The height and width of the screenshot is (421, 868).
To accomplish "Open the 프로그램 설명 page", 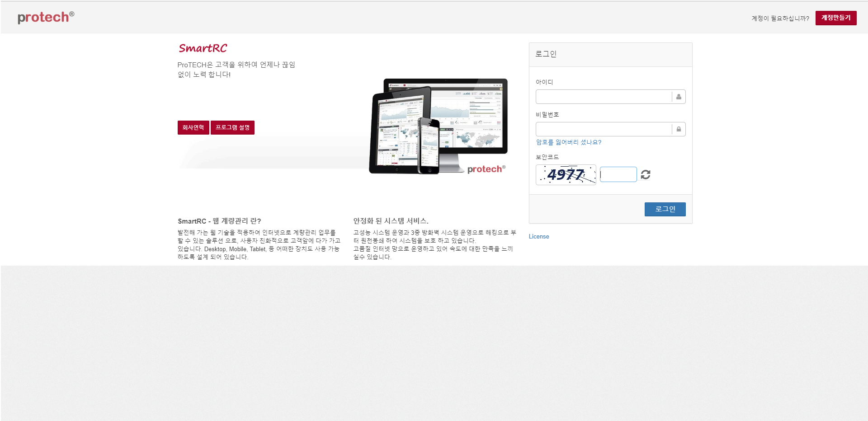I will tap(232, 128).
